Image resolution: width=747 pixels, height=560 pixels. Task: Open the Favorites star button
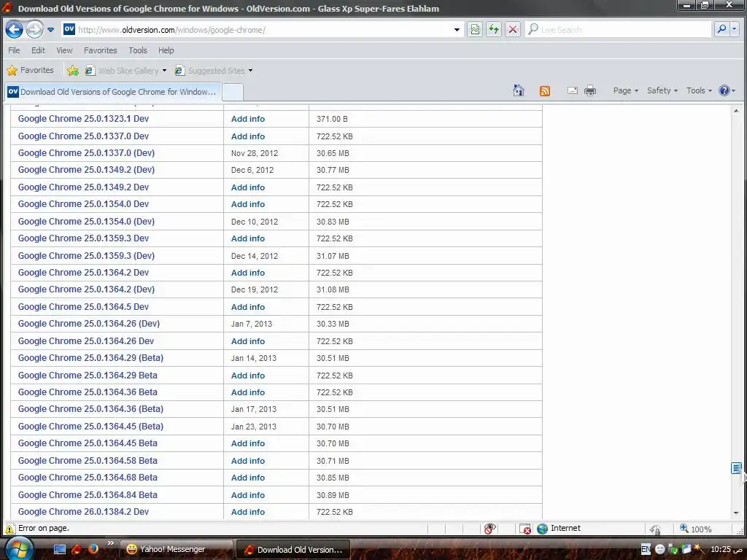(x=30, y=71)
